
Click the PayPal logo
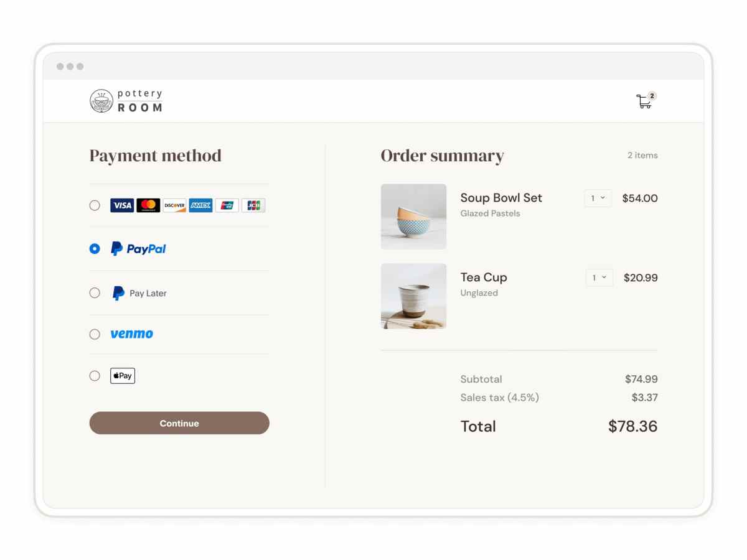[x=138, y=248]
